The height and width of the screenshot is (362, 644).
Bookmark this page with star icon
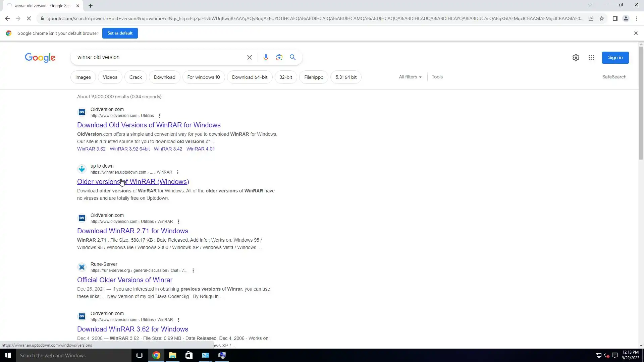(x=602, y=18)
